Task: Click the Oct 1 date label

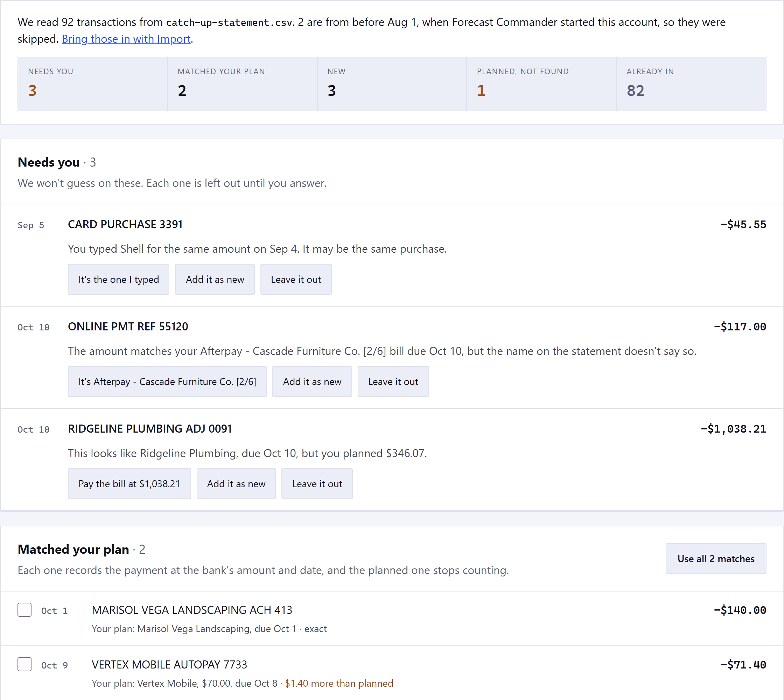Action: click(55, 611)
